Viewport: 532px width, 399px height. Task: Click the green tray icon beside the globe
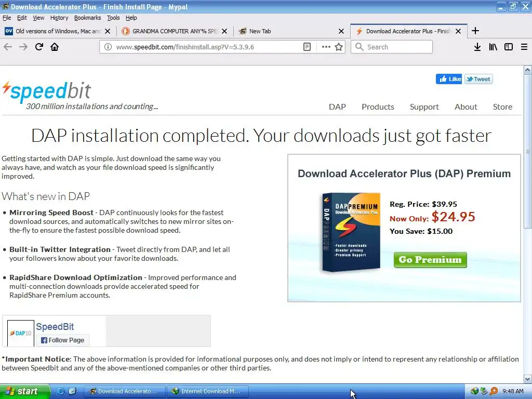484,391
